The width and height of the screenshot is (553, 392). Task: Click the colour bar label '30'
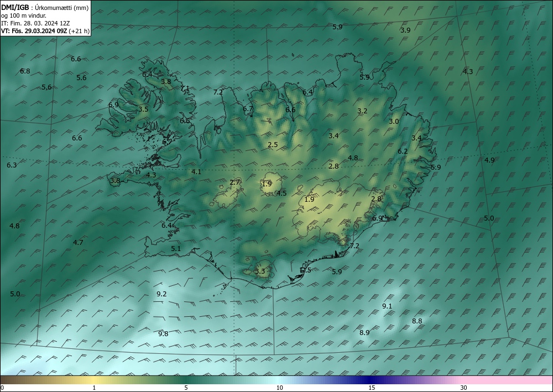point(463,388)
